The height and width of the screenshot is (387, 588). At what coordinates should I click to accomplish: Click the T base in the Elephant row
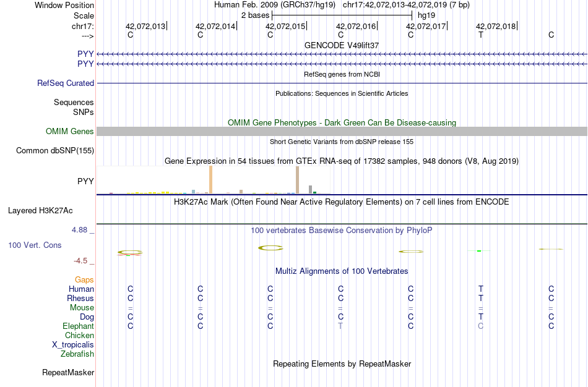340,326
